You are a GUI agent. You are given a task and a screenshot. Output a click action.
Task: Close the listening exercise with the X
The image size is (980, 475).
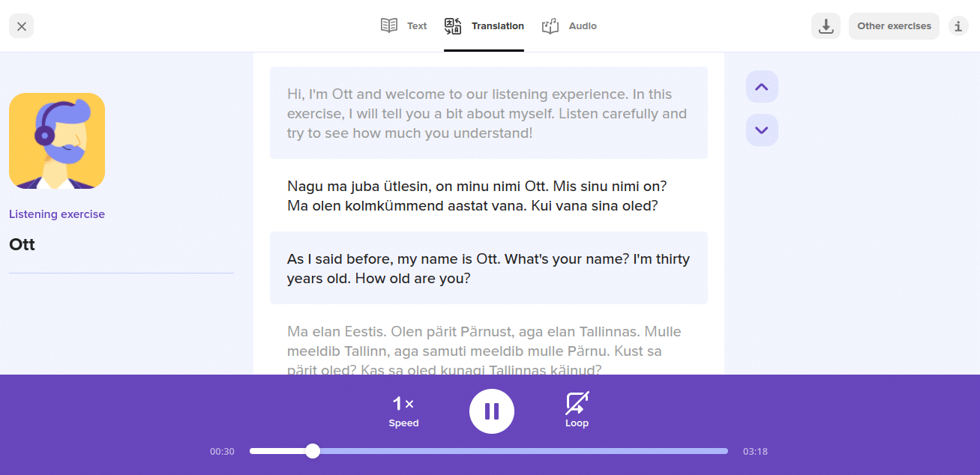[x=21, y=26]
